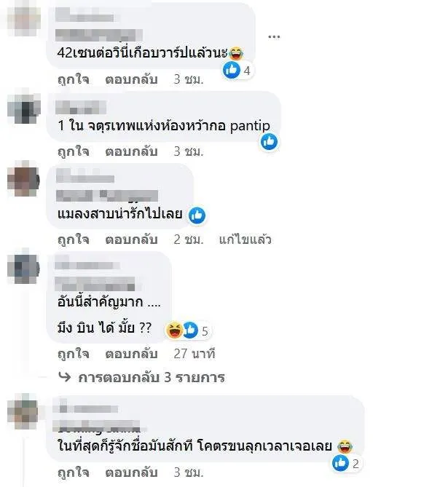The height and width of the screenshot is (487, 448).
Task: Click like reaction icon on the pantip comment
Action: [x=270, y=142]
